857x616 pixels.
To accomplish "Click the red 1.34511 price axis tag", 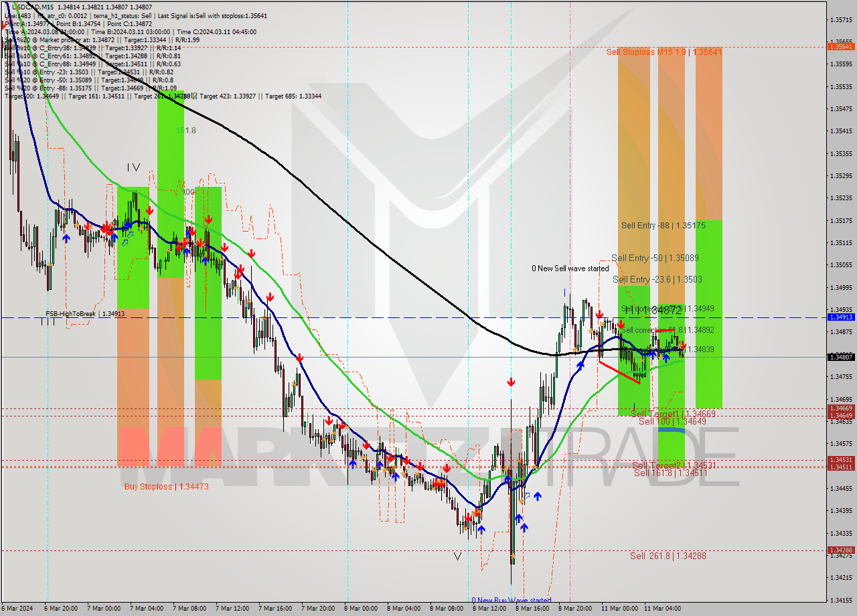I will (841, 467).
